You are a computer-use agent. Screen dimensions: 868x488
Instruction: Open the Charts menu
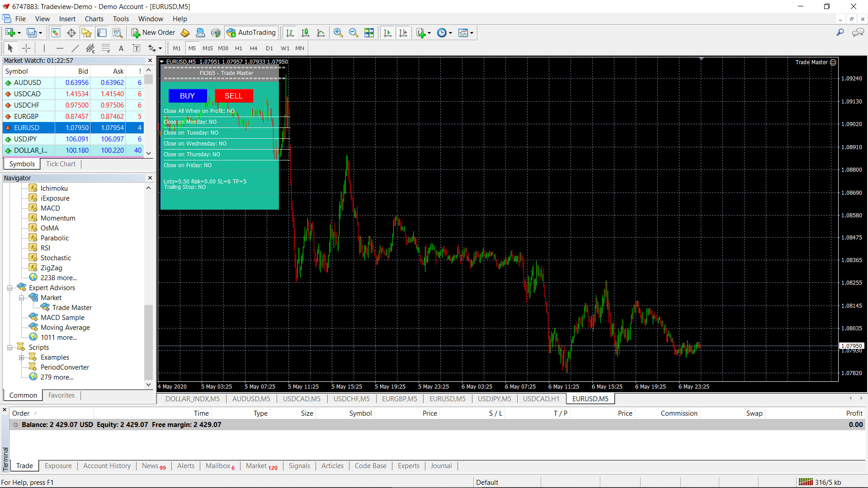point(94,19)
